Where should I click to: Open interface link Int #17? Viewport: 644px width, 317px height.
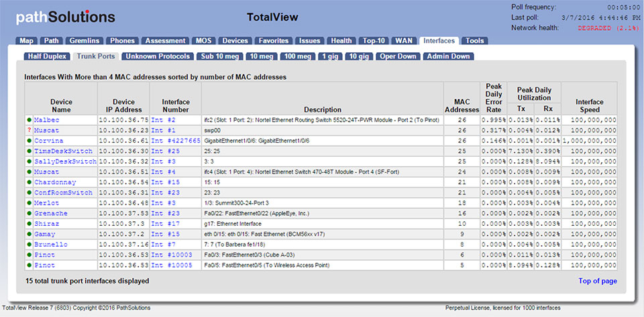tap(166, 224)
